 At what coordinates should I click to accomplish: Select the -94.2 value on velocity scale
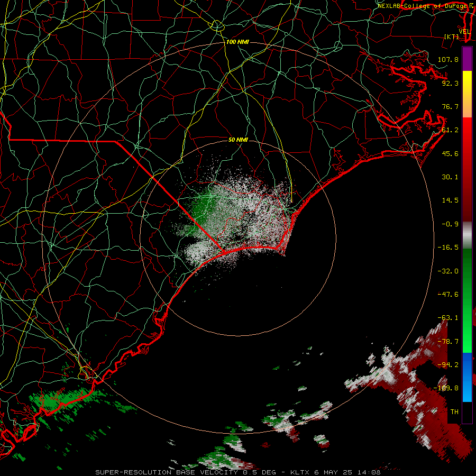(448, 365)
